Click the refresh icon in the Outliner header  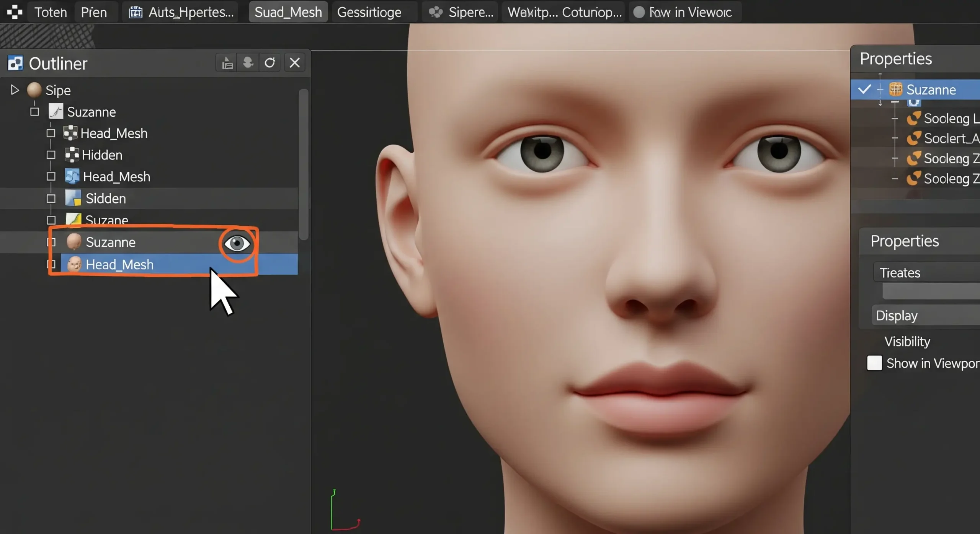[x=270, y=62]
